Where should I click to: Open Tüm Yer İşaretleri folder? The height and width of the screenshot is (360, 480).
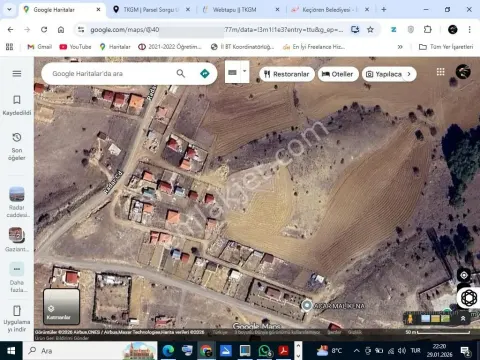446,47
